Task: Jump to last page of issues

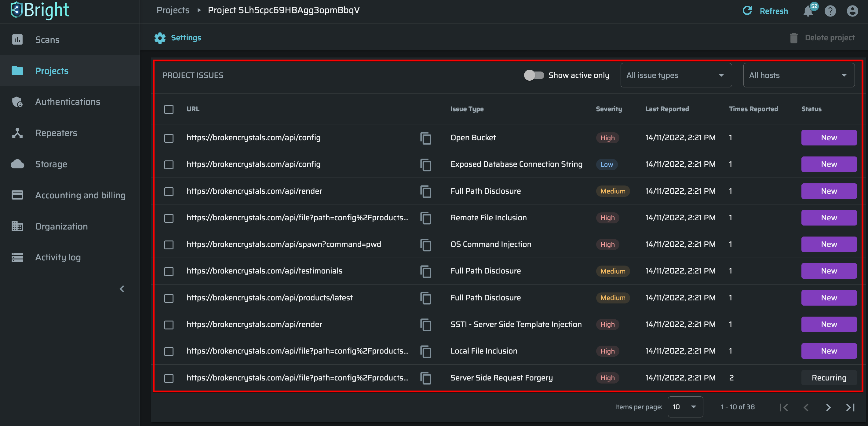Action: tap(850, 407)
